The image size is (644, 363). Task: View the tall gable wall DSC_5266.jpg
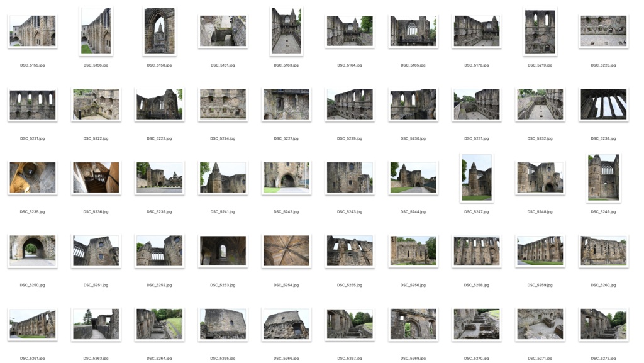click(286, 324)
